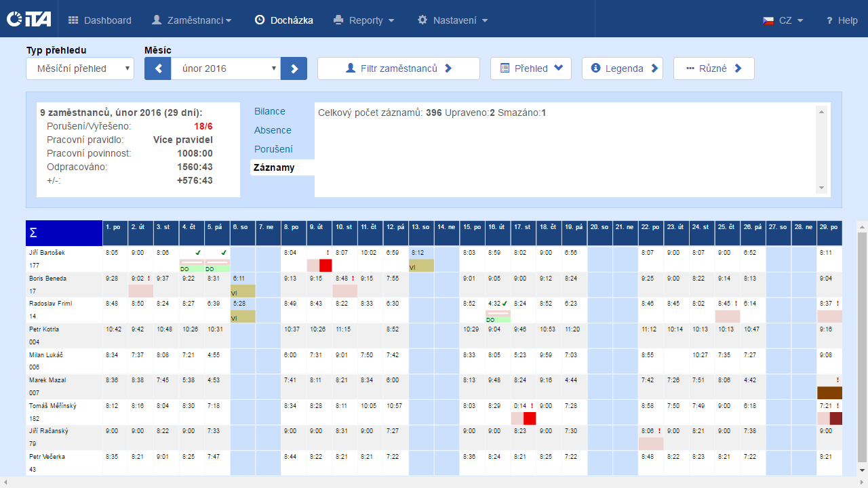Click the brown absence block for Marek Mazal
868x488 pixels.
click(x=829, y=392)
